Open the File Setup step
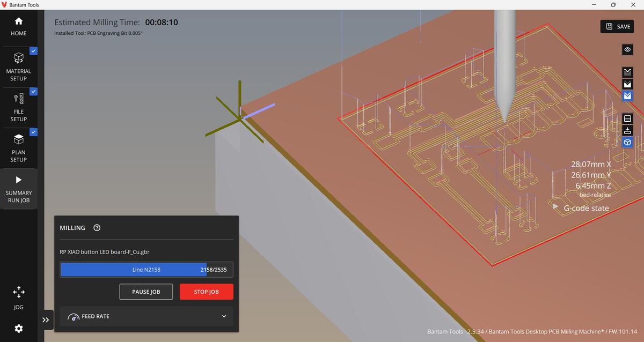 19,107
